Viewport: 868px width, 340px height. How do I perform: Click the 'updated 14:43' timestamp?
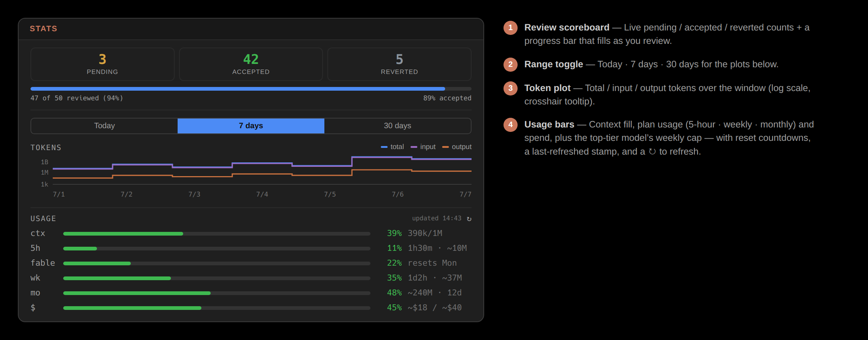point(437,218)
